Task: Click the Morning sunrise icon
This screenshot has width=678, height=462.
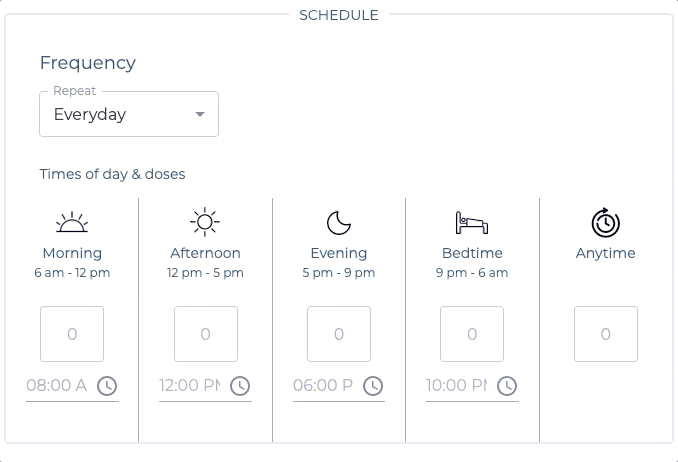Action: 72,222
